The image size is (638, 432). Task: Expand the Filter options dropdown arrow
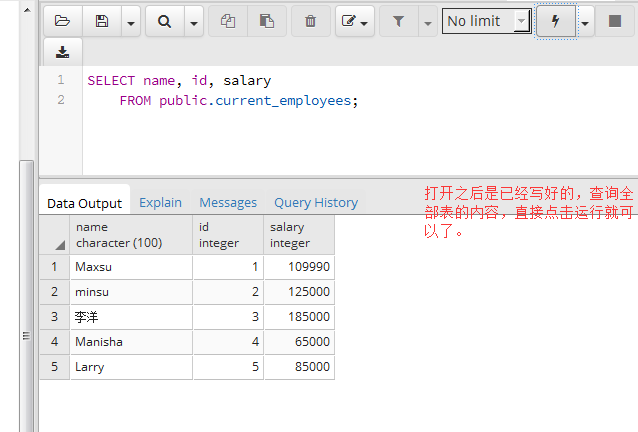428,21
